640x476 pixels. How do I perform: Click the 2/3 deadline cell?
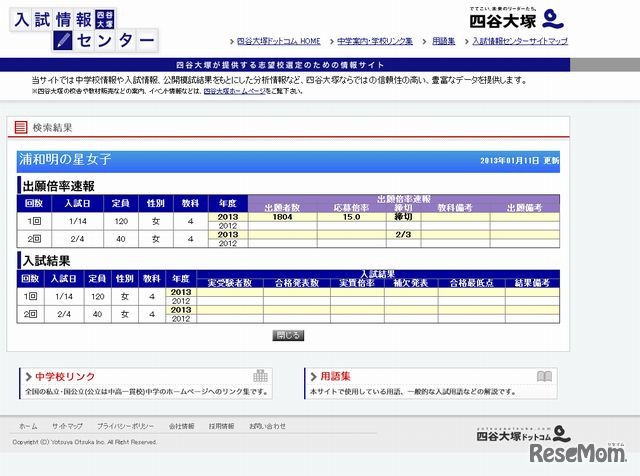[x=403, y=235]
